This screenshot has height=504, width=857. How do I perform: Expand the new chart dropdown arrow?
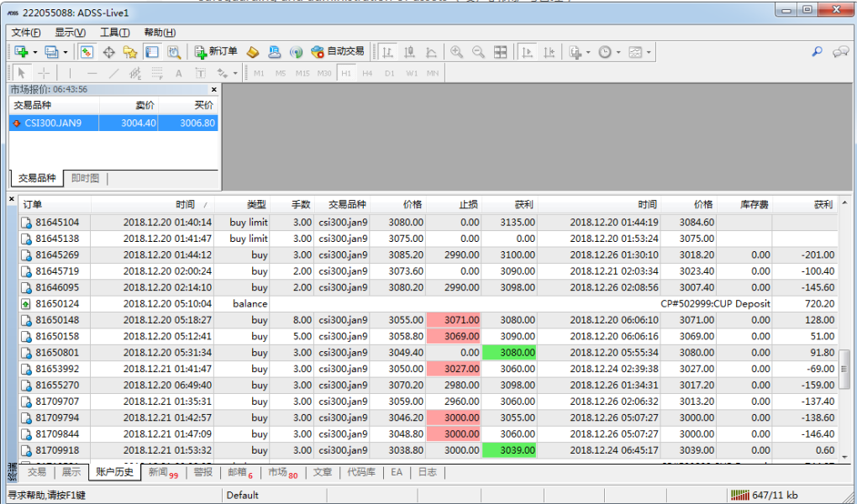click(x=35, y=52)
